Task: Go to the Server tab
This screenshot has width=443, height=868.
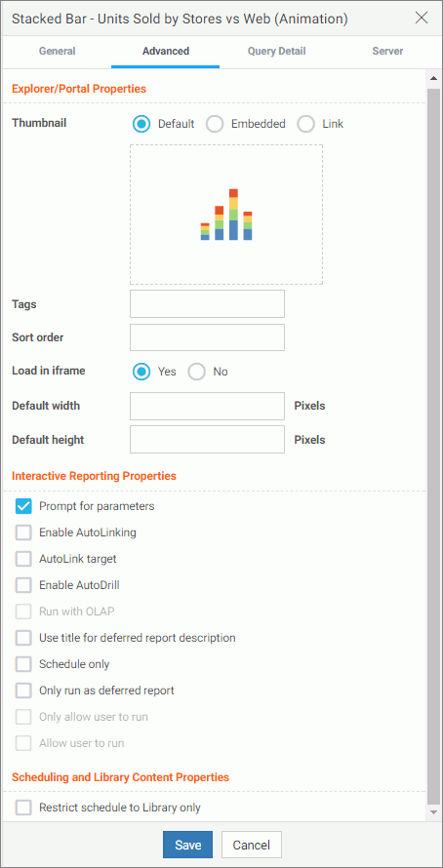Action: click(x=387, y=52)
